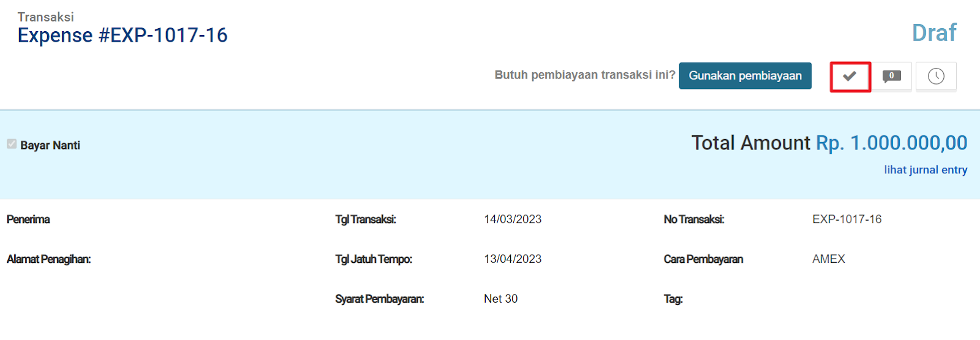980x340 pixels.
Task: Click the total amount Rp. 1.000.000,00
Action: (892, 143)
